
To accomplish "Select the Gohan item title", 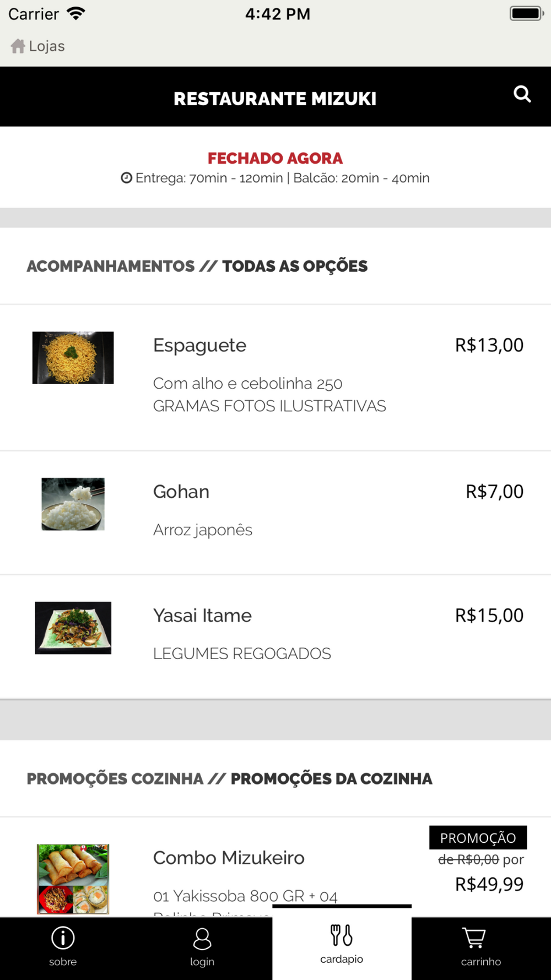I will 181,492.
